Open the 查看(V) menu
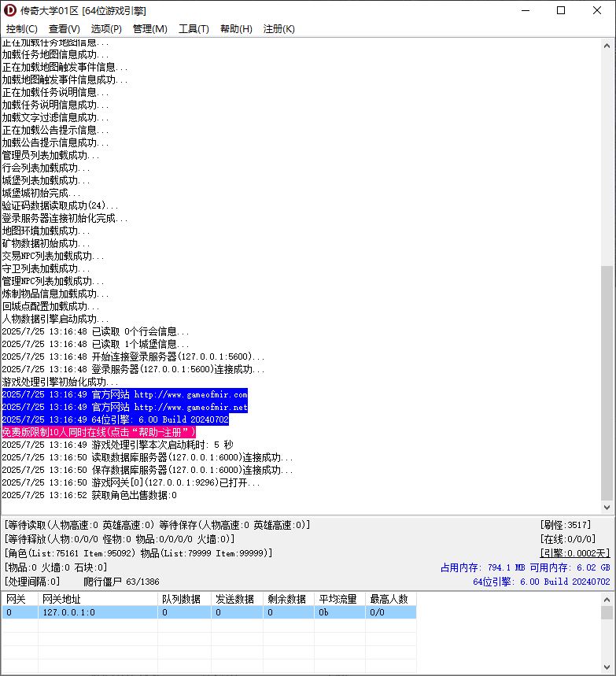The width and height of the screenshot is (616, 676). click(65, 29)
